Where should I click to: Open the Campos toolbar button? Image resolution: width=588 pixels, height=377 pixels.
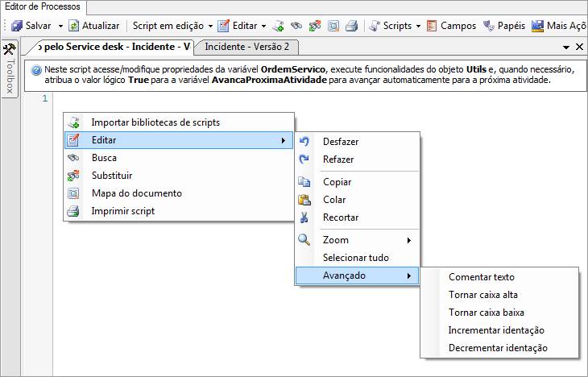click(452, 26)
